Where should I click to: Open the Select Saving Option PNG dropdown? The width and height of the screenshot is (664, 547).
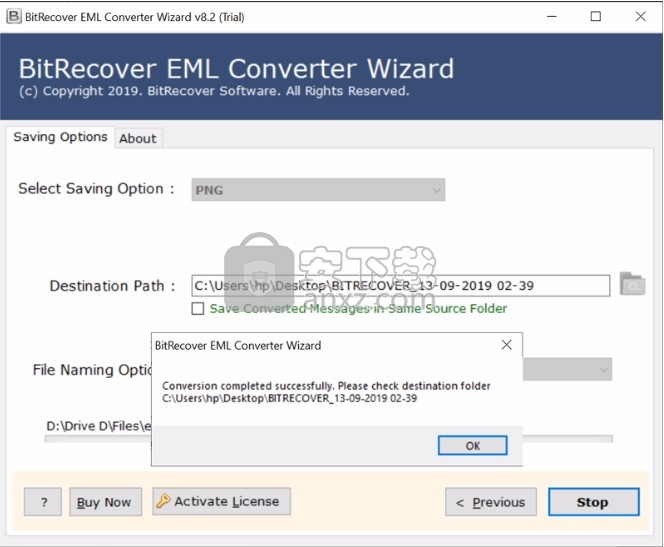pyautogui.click(x=318, y=190)
